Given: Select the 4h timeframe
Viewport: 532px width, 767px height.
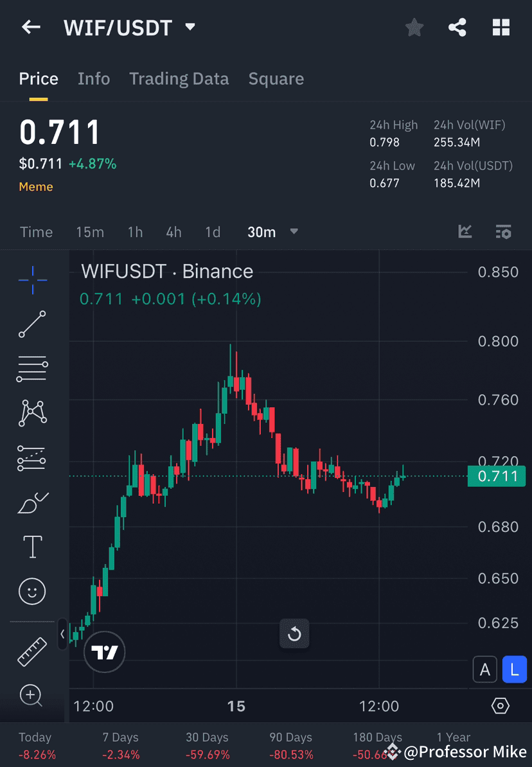Looking at the screenshot, I should pyautogui.click(x=173, y=232).
